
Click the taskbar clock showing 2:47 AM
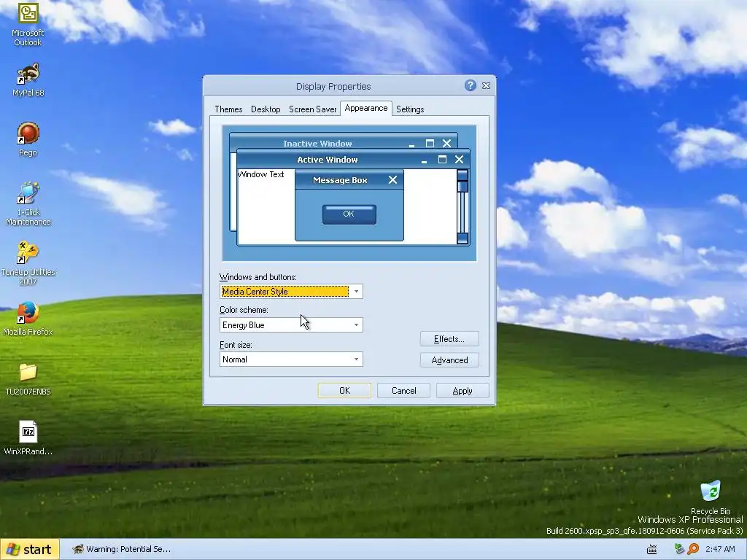pyautogui.click(x=720, y=550)
